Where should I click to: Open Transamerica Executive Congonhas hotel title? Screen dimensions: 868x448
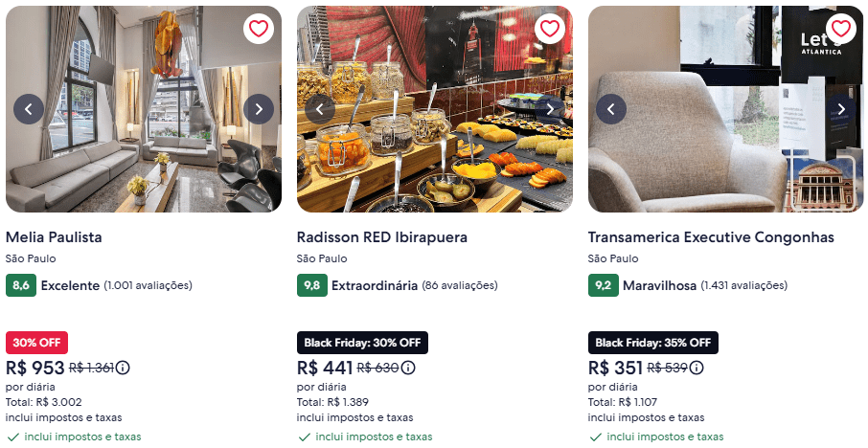(711, 237)
